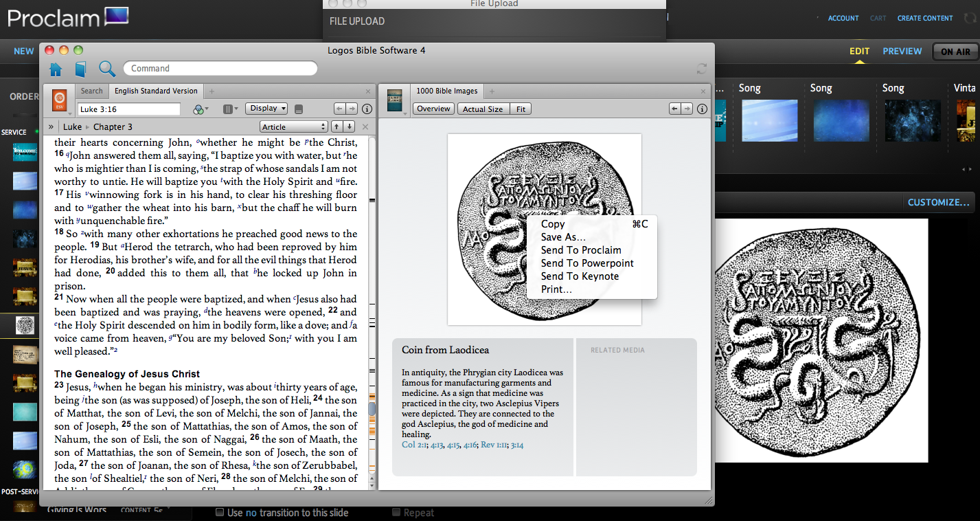Tick the Repeat checkbox in Proclaim

(396, 512)
